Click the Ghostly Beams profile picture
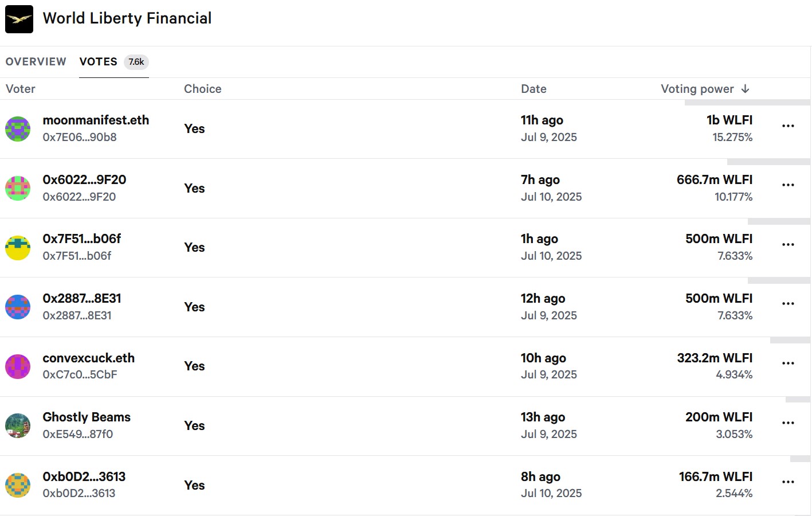Image resolution: width=812 pixels, height=516 pixels. 18,426
